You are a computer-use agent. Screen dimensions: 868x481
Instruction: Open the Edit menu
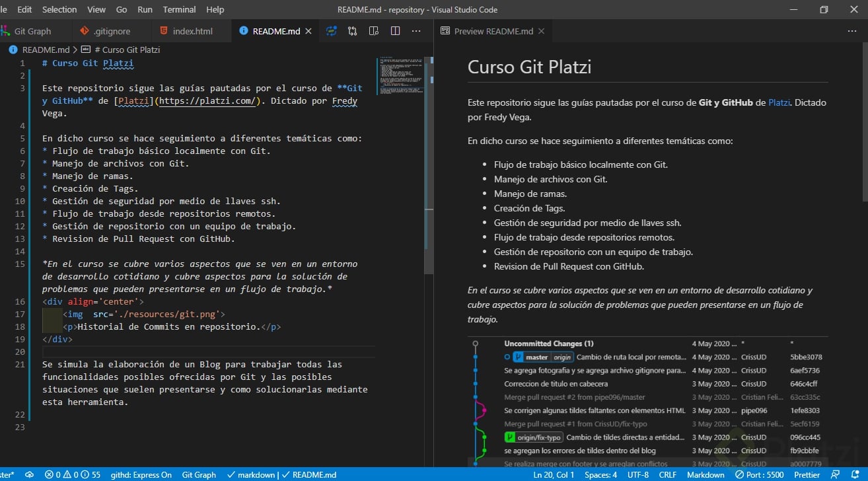point(24,9)
